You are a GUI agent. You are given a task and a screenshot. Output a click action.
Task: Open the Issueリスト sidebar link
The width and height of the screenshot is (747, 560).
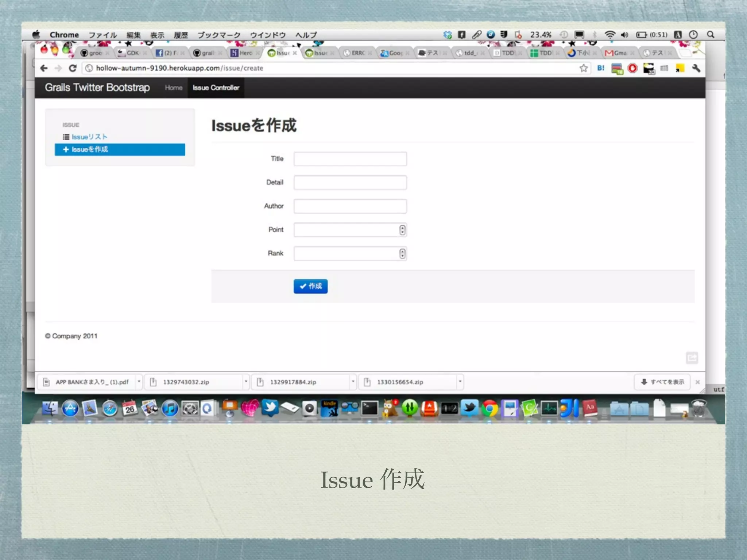pyautogui.click(x=89, y=137)
